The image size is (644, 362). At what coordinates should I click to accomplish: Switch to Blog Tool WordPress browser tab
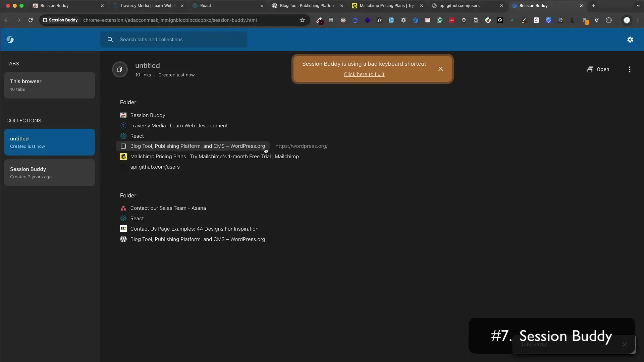[x=308, y=6]
